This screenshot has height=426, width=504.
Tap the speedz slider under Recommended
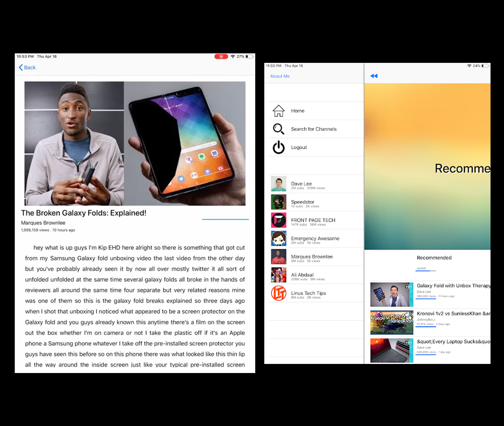tap(426, 271)
